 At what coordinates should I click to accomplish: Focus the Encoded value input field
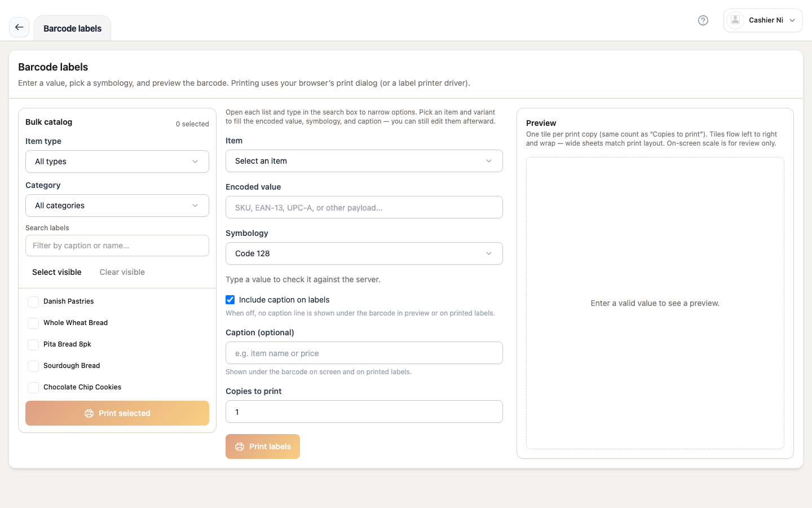point(364,207)
